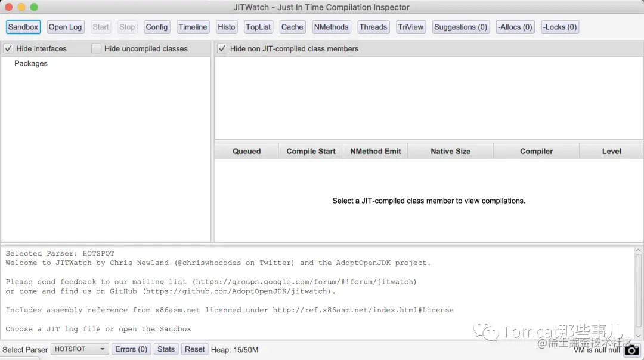This screenshot has width=644, height=360.
Task: Open the Stats window
Action: pyautogui.click(x=166, y=349)
